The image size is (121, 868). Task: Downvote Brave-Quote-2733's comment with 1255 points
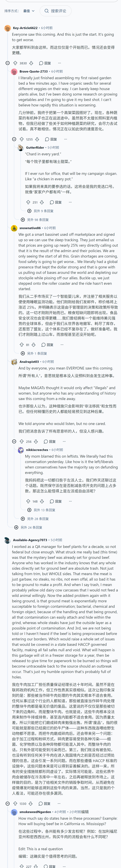pos(37,139)
